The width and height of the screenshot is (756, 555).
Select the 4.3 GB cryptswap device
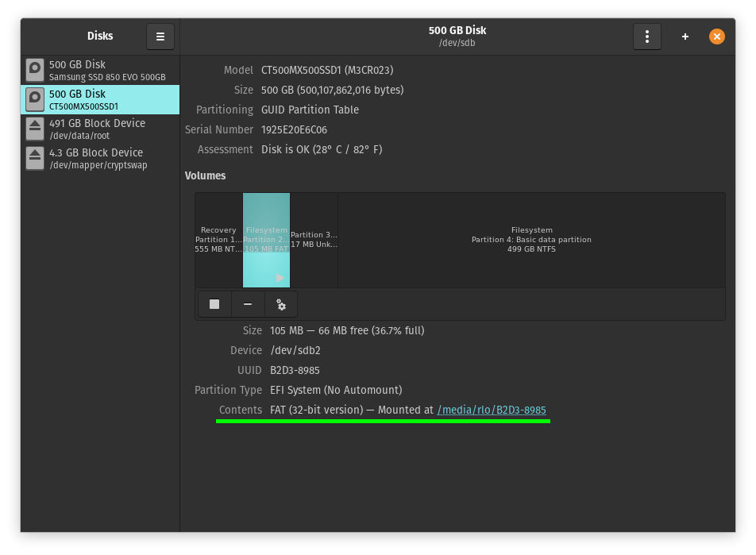99,158
